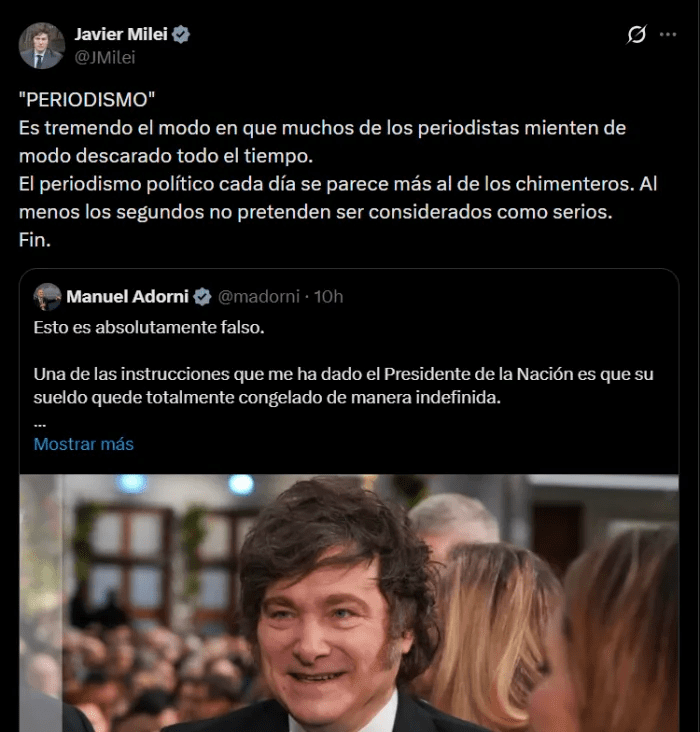Click the @madorni handle
The height and width of the screenshot is (732, 700).
[260, 296]
